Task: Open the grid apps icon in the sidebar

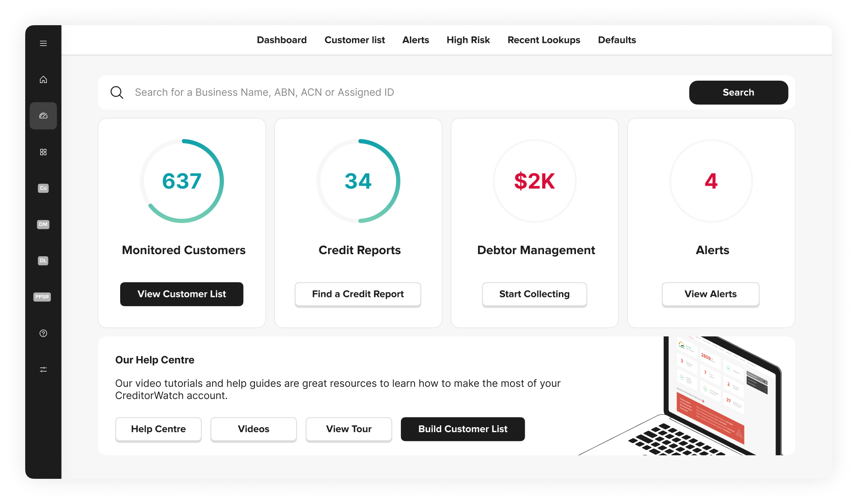Action: pos(43,152)
